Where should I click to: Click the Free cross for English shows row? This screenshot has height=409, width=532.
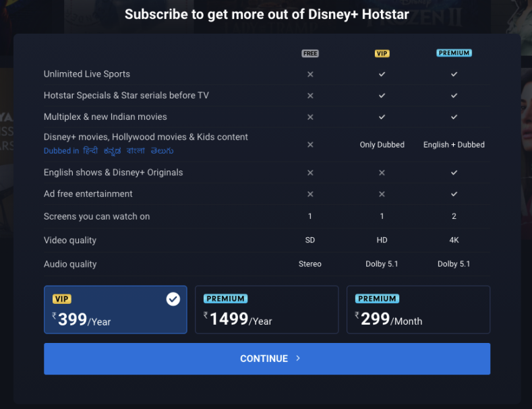310,172
